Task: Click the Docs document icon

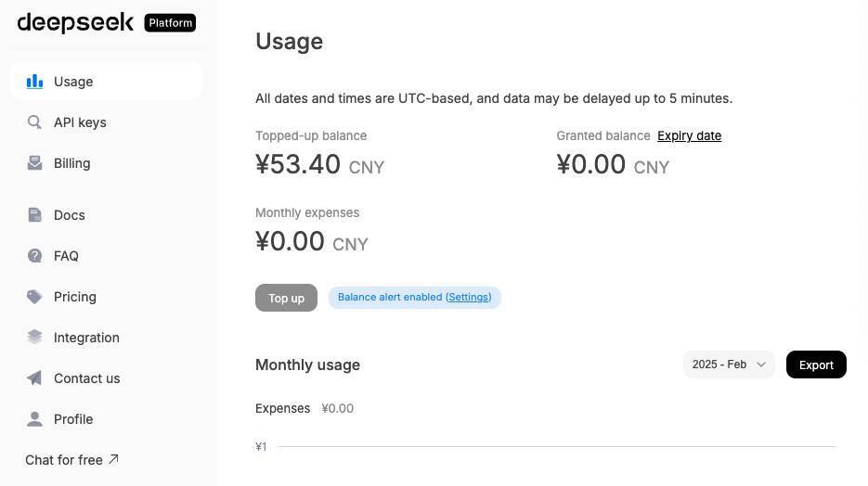Action: (x=35, y=215)
